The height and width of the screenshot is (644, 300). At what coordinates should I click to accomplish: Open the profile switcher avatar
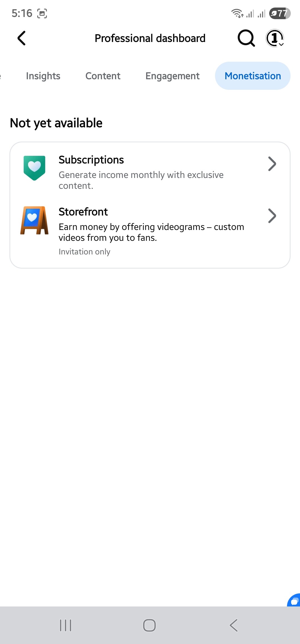(x=275, y=38)
